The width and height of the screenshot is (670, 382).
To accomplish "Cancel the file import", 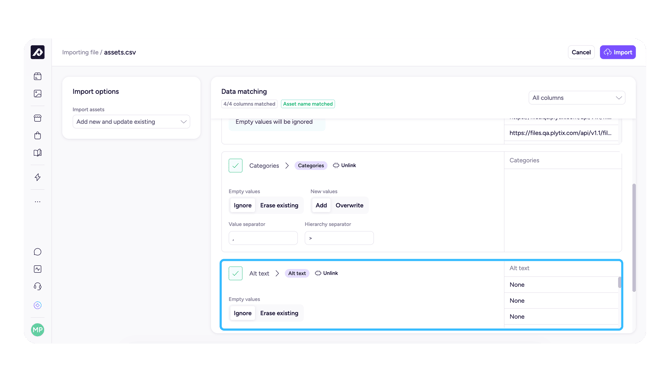I will pyautogui.click(x=581, y=52).
